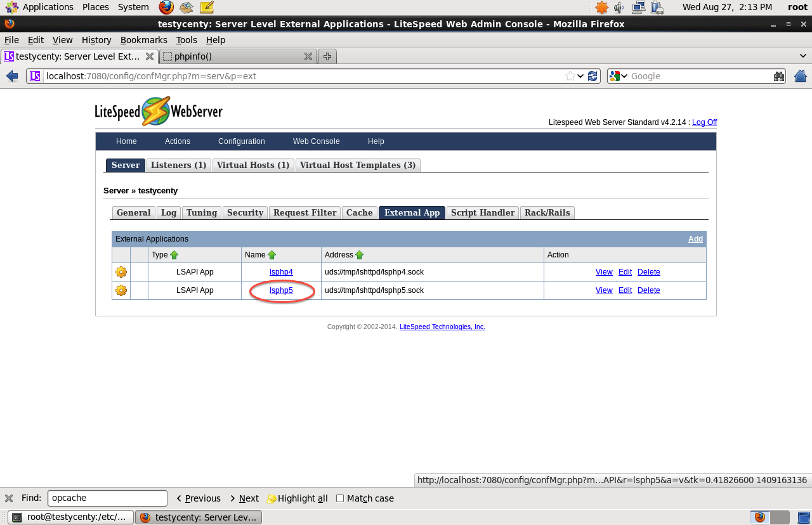Delete the lsphp4 external app
The image size is (812, 525).
[x=649, y=272]
